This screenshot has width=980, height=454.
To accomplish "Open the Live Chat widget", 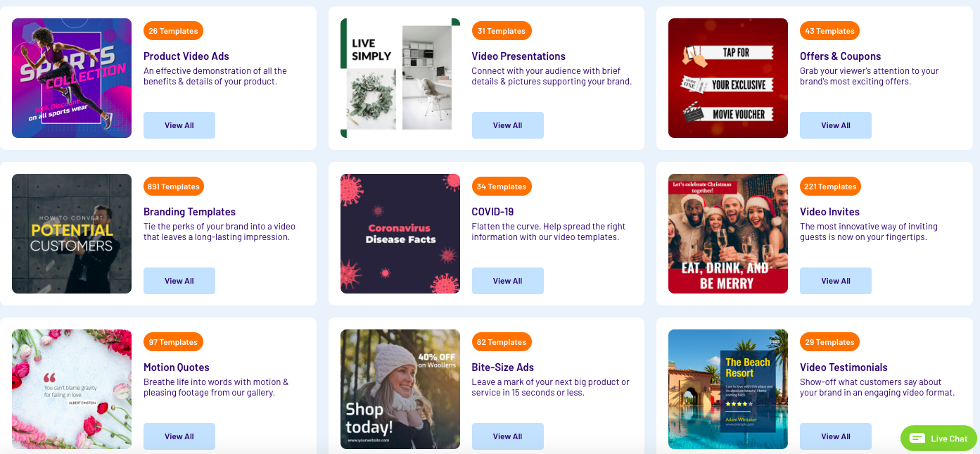I will (x=938, y=438).
